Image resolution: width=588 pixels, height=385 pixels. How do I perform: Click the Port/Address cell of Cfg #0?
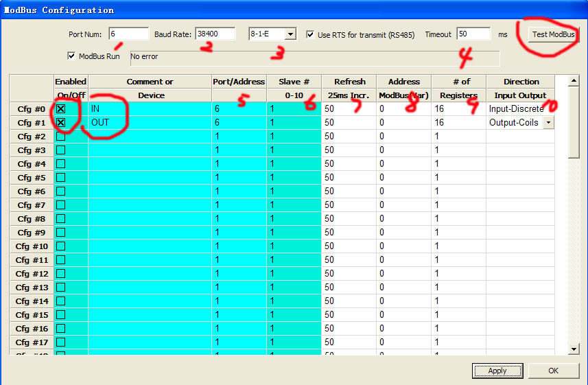[239, 109]
